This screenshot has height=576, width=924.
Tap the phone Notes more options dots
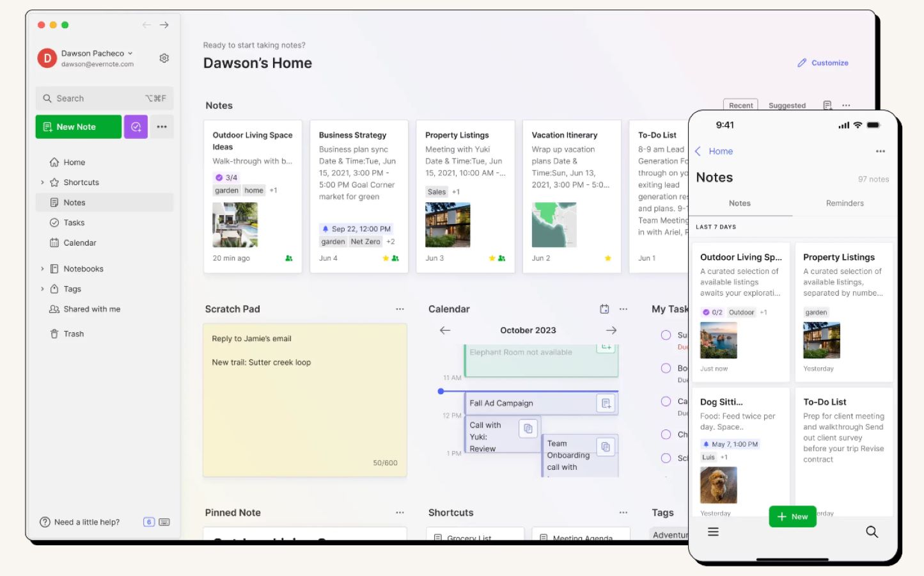tap(881, 152)
